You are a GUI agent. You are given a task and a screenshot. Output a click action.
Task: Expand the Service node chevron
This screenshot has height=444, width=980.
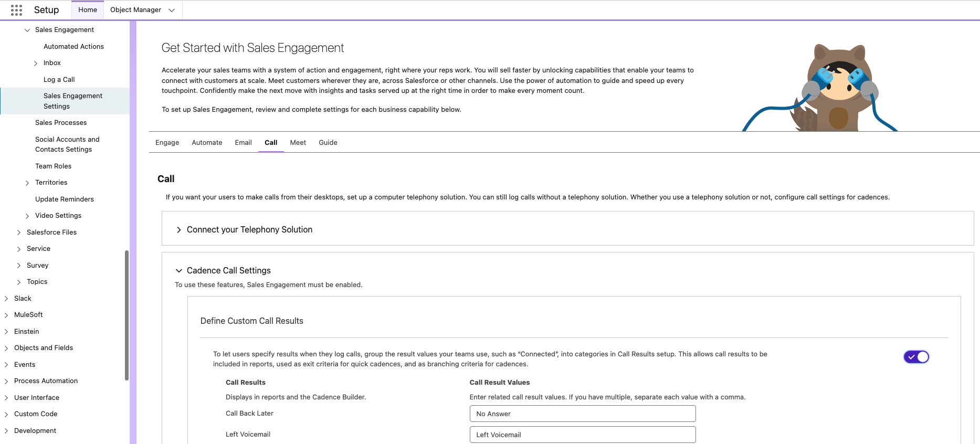click(19, 249)
